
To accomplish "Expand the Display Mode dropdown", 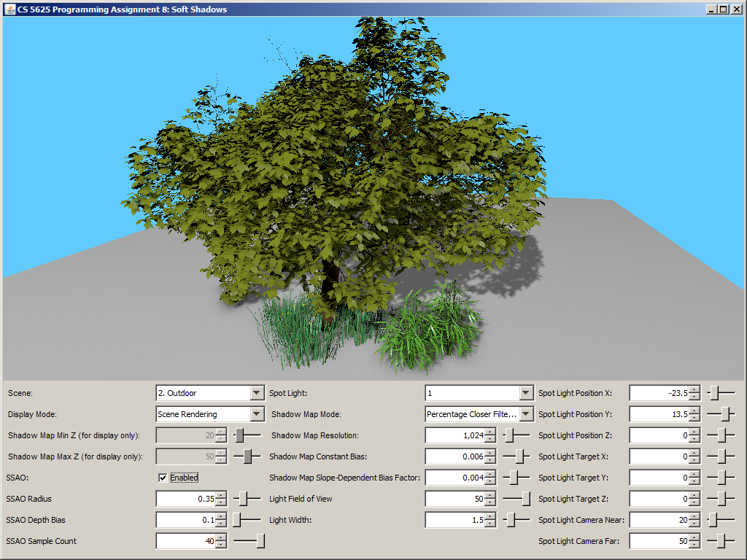I will point(256,414).
